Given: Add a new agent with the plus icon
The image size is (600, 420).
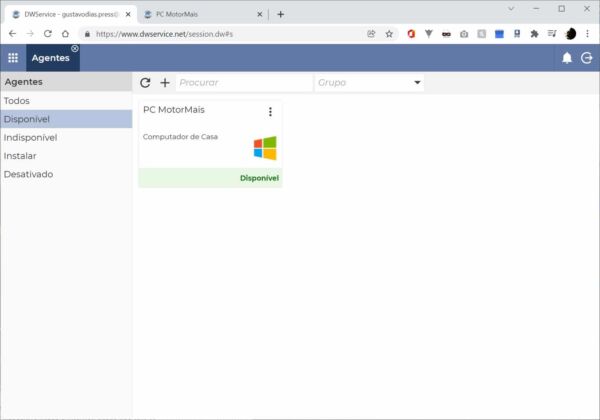Looking at the screenshot, I should tap(165, 83).
